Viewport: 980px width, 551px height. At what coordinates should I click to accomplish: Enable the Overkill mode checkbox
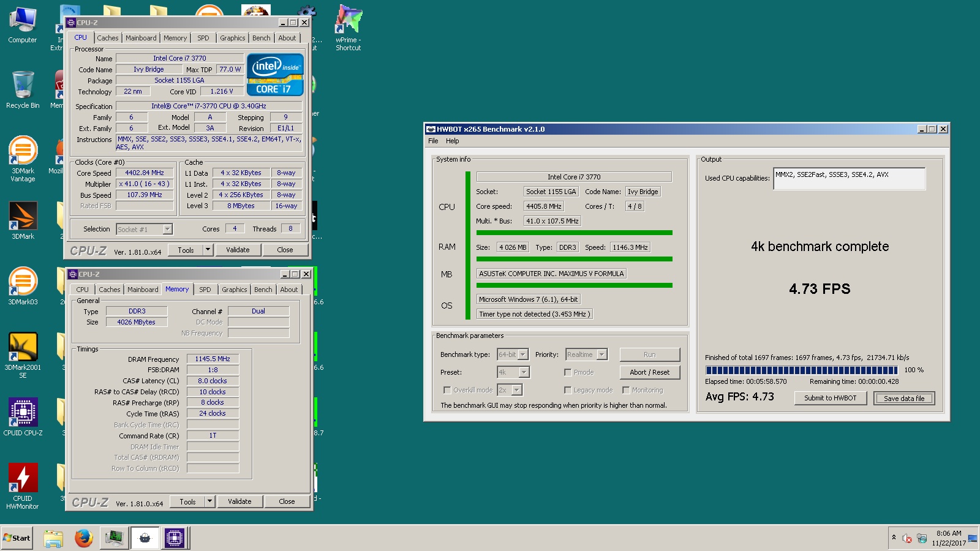[x=447, y=390]
